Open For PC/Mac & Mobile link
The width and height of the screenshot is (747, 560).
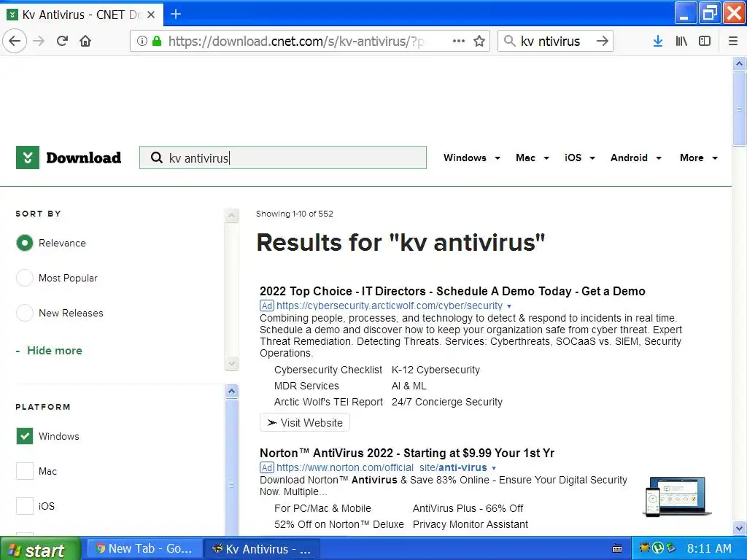click(322, 508)
